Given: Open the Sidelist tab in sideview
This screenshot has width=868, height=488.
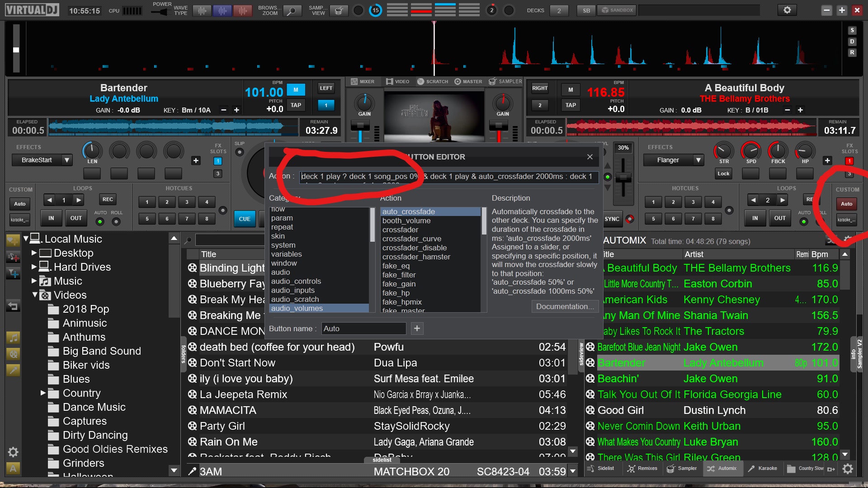Looking at the screenshot, I should tap(601, 469).
